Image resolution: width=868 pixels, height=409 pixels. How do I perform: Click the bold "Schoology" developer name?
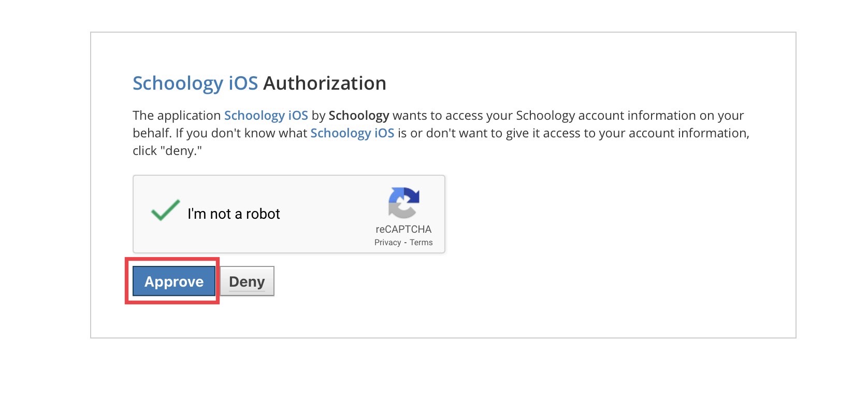(x=359, y=115)
